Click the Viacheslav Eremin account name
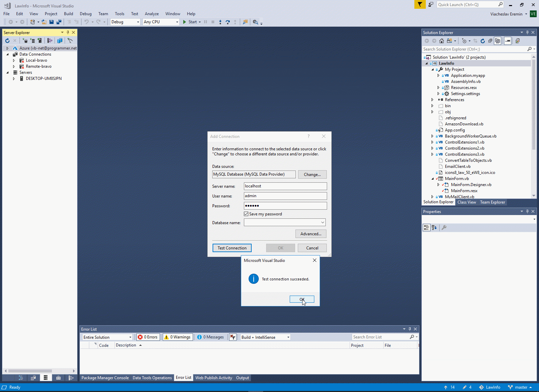539x392 pixels. tap(506, 14)
